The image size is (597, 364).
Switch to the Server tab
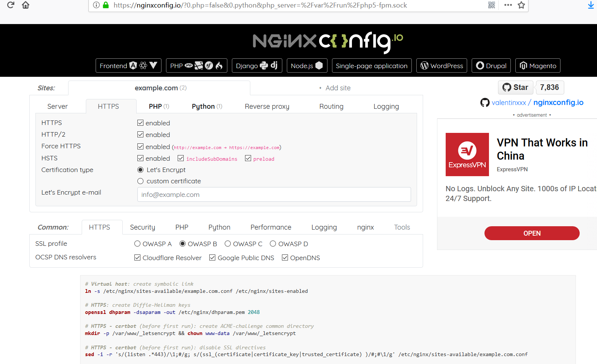pos(58,106)
